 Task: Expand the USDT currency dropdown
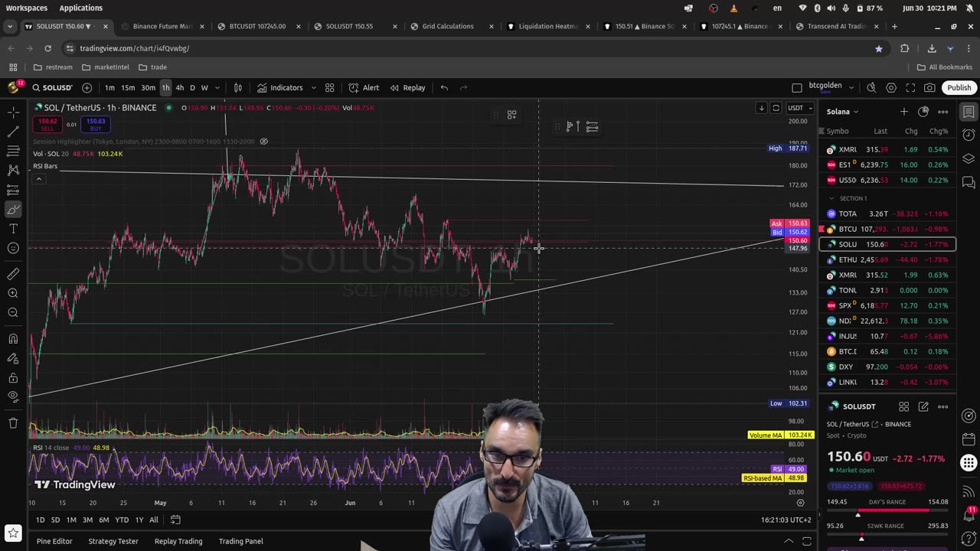[801, 108]
